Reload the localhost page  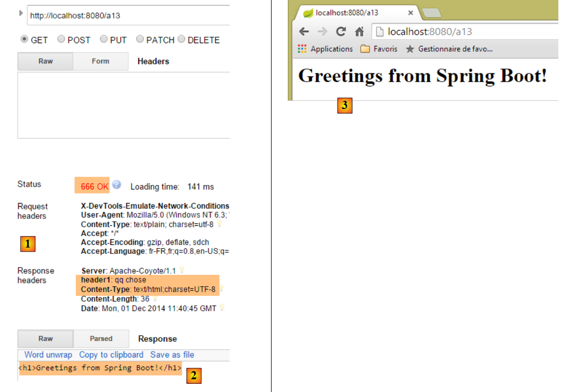(x=341, y=32)
